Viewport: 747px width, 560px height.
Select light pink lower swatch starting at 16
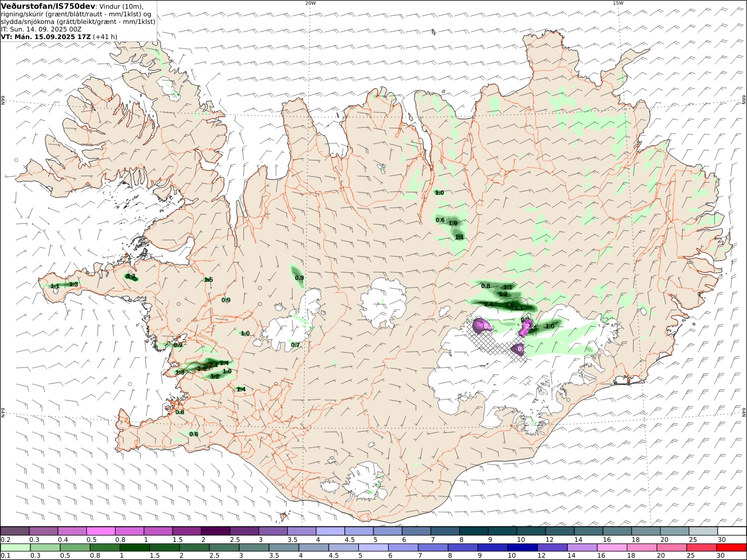[612, 548]
